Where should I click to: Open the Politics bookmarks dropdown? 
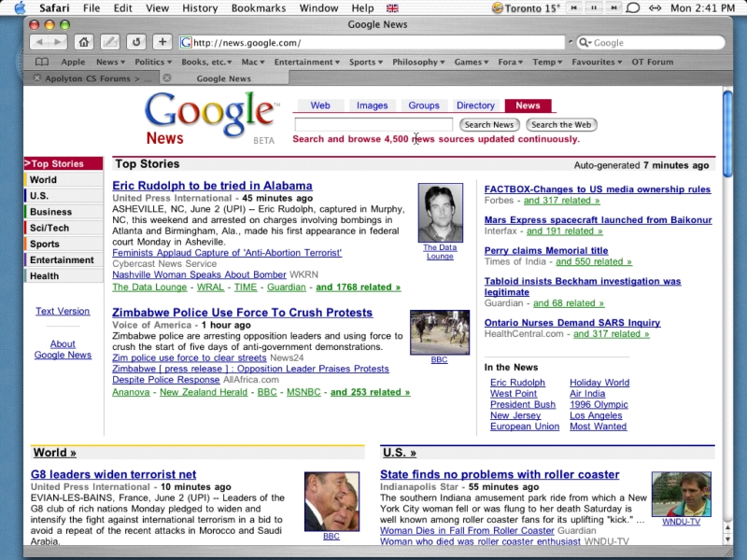pyautogui.click(x=153, y=62)
